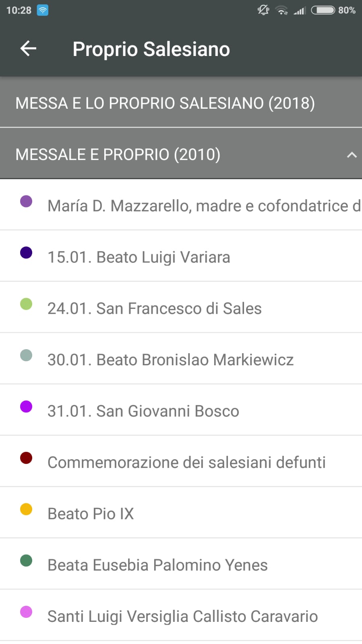
Task: Tap pink dot beside Santi Luigi Versiglia
Action: [26, 612]
